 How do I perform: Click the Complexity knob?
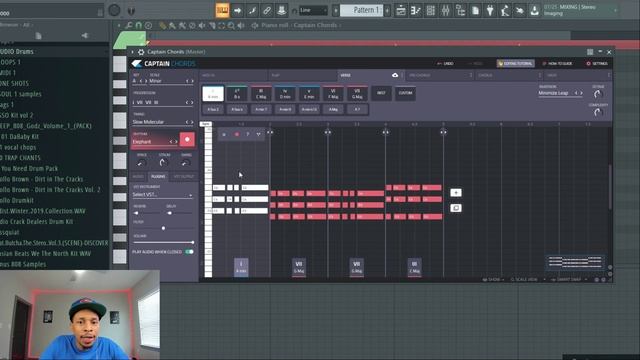tap(598, 112)
